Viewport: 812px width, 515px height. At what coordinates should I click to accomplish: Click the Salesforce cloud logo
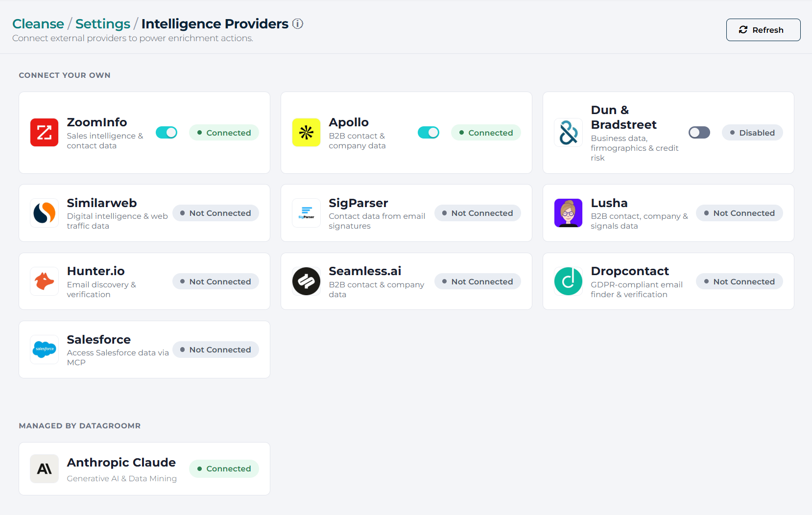click(44, 350)
